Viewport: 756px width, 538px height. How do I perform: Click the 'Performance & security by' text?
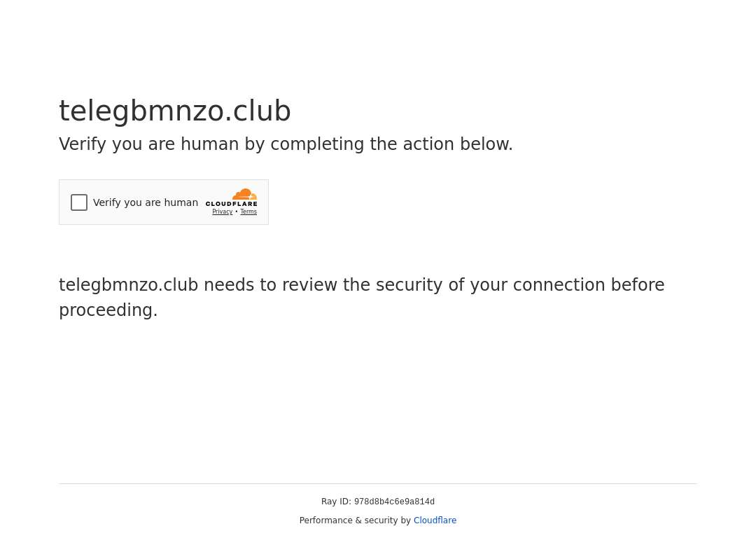tap(355, 520)
